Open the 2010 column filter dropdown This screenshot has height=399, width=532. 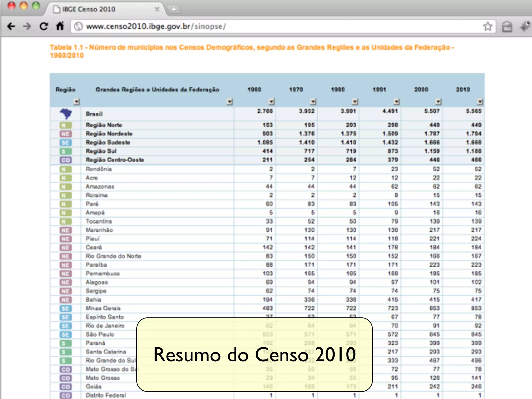tap(480, 102)
